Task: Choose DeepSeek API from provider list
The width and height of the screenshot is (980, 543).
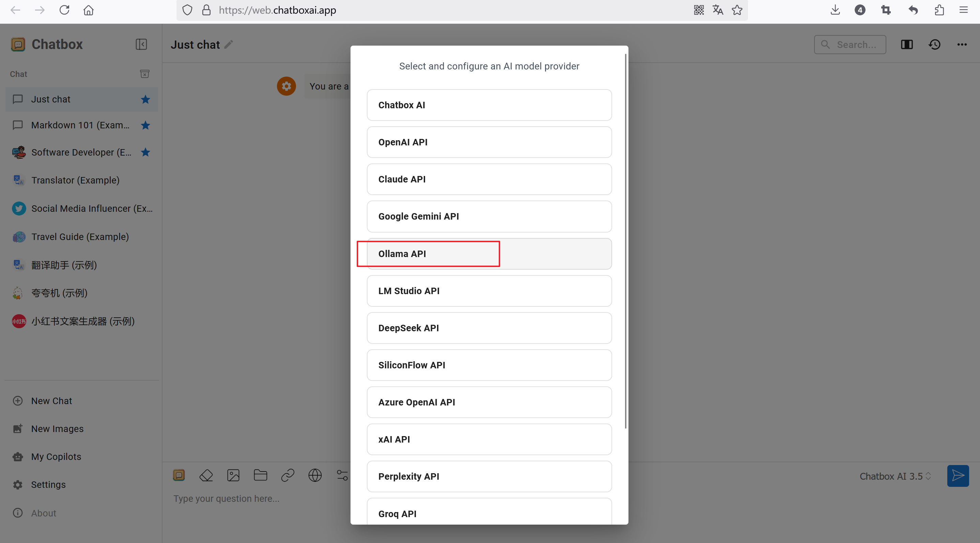Action: click(489, 328)
